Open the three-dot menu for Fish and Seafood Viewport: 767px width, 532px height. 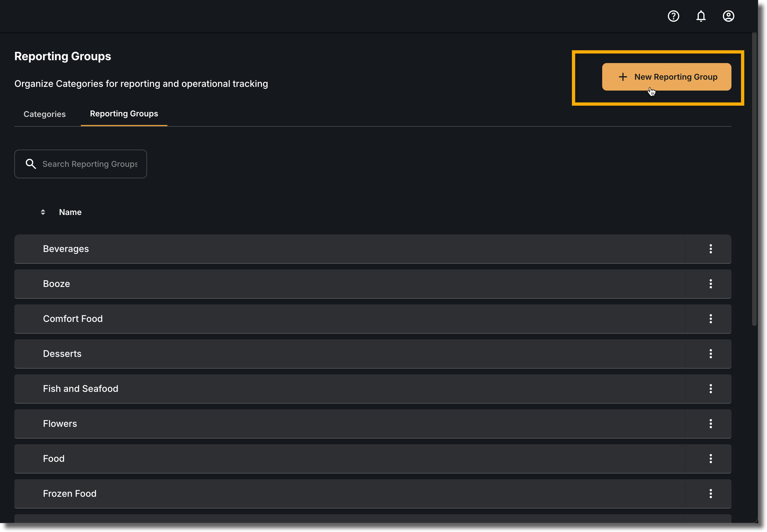pos(711,389)
